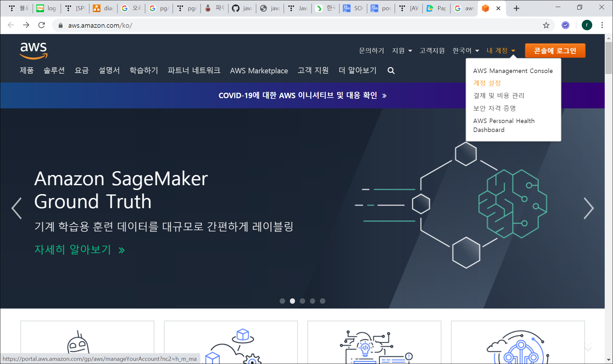This screenshot has height=364, width=613.
Task: Bookmark this page with star icon
Action: click(x=546, y=25)
